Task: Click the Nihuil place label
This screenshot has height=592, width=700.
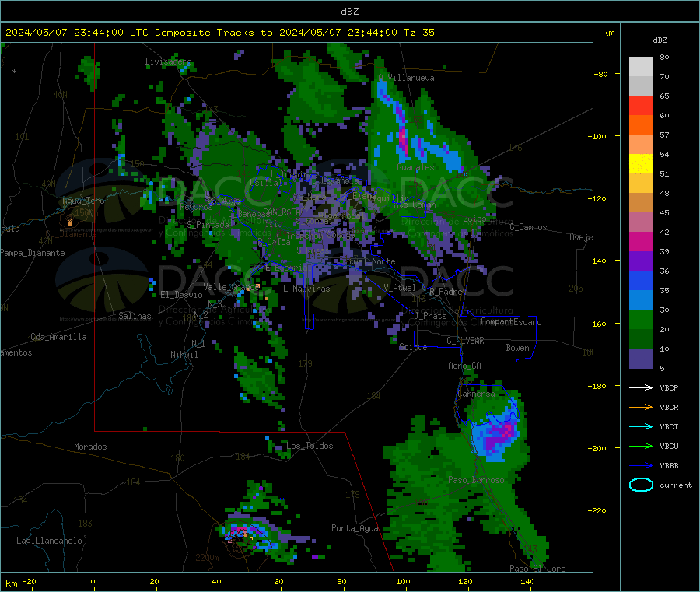Action: pyautogui.click(x=184, y=355)
